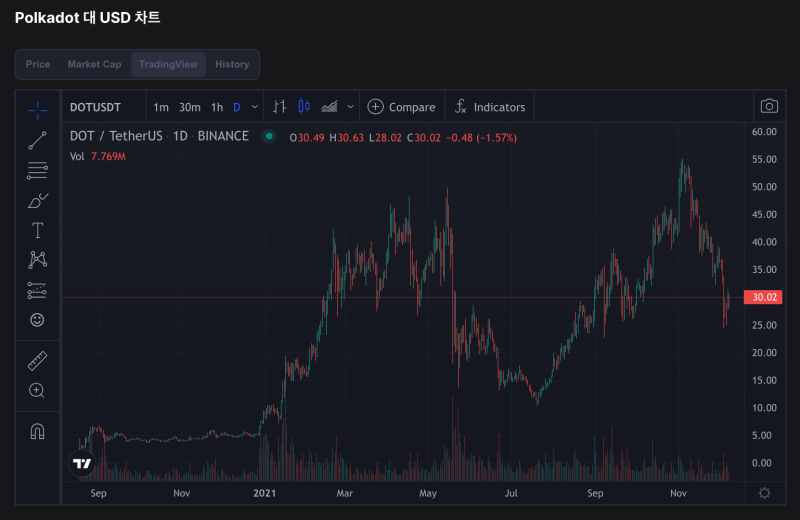Set interval to 1m

tap(161, 107)
